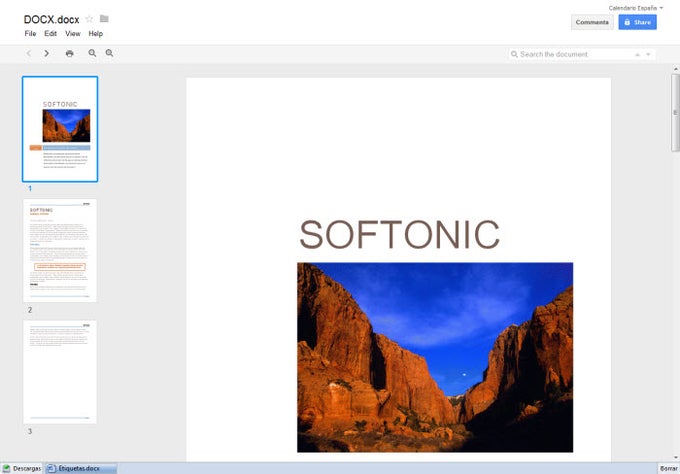This screenshot has width=680, height=474.
Task: Click the blue Share button
Action: (638, 22)
